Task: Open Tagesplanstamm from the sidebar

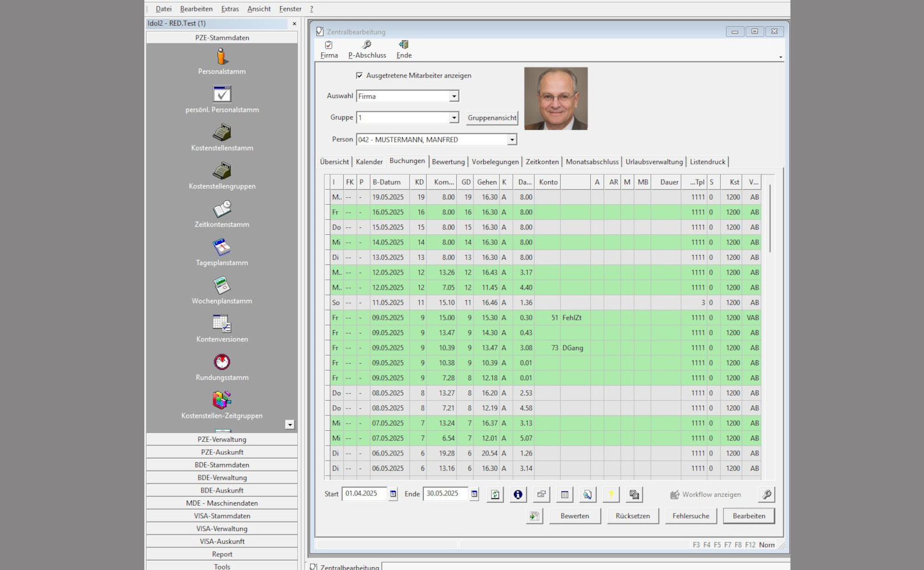Action: tap(222, 248)
